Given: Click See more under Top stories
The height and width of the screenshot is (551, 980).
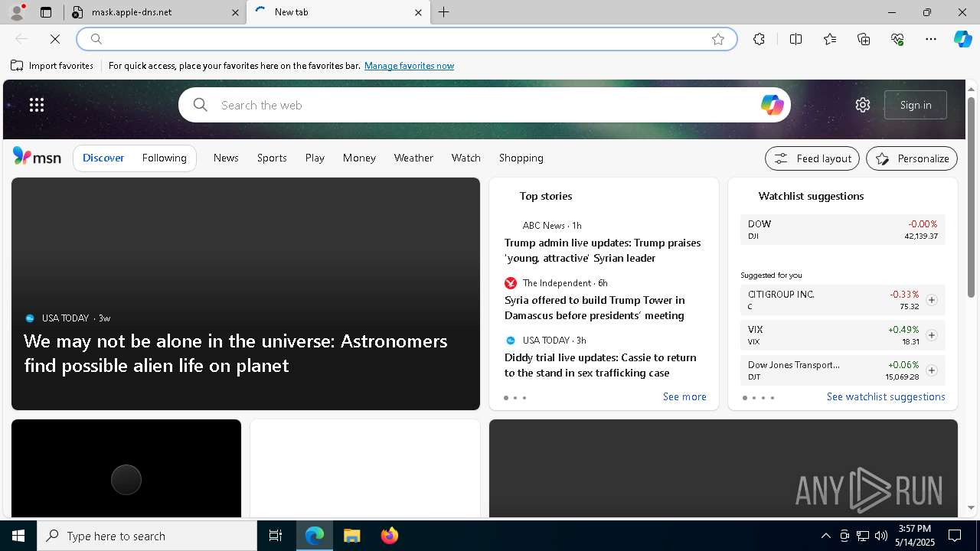Looking at the screenshot, I should pos(684,396).
